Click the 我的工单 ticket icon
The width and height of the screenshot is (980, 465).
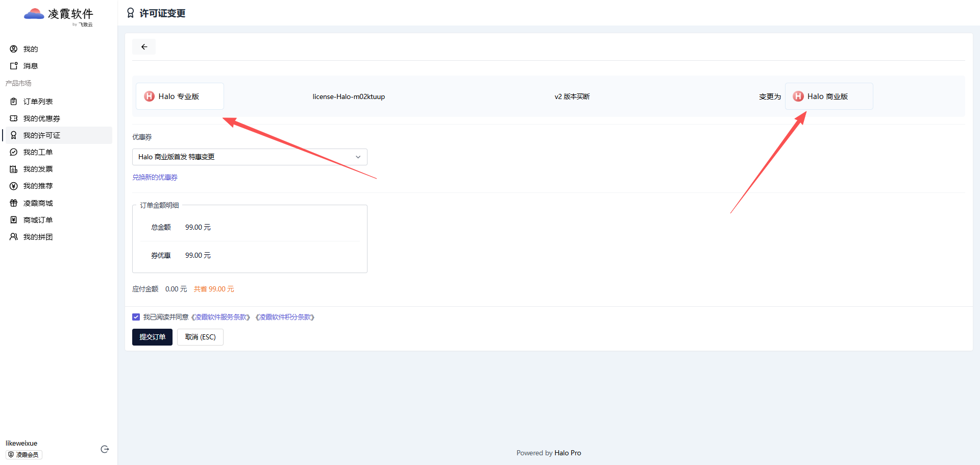point(14,152)
